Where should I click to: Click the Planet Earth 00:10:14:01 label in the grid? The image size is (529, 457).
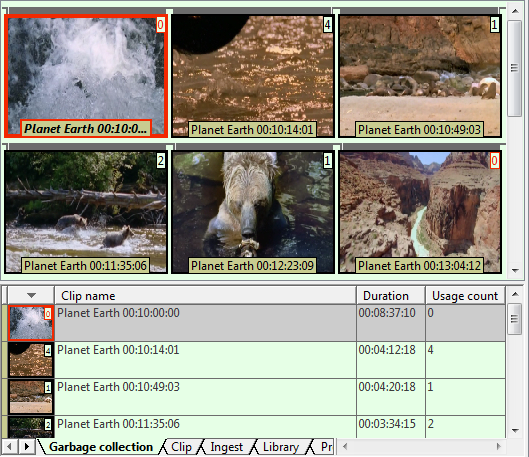(252, 130)
